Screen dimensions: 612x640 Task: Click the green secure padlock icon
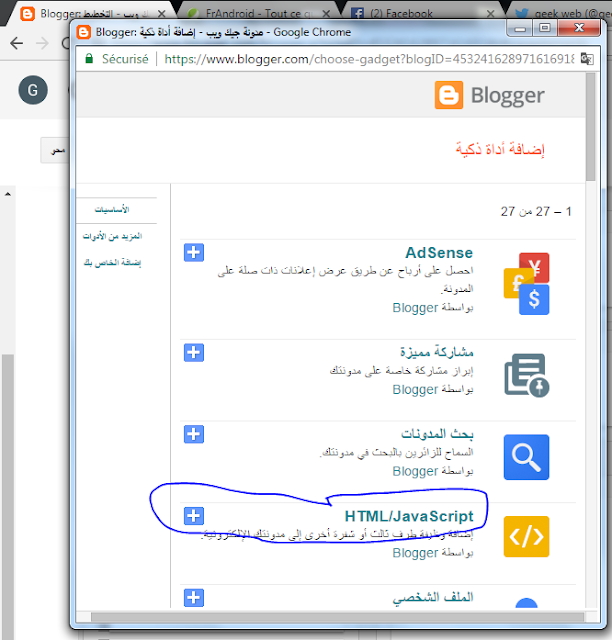coord(89,59)
